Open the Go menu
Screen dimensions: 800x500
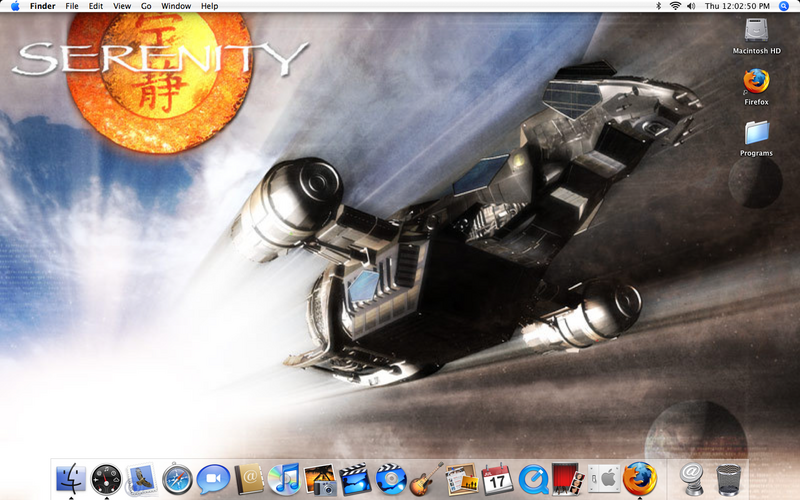(146, 6)
